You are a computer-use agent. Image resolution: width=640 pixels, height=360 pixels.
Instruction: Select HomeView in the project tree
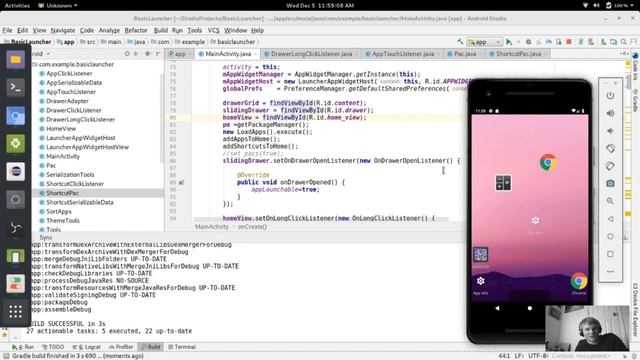61,129
